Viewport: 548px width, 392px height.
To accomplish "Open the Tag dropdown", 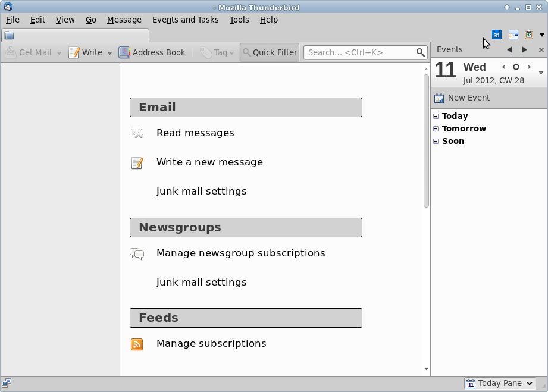I will click(217, 52).
